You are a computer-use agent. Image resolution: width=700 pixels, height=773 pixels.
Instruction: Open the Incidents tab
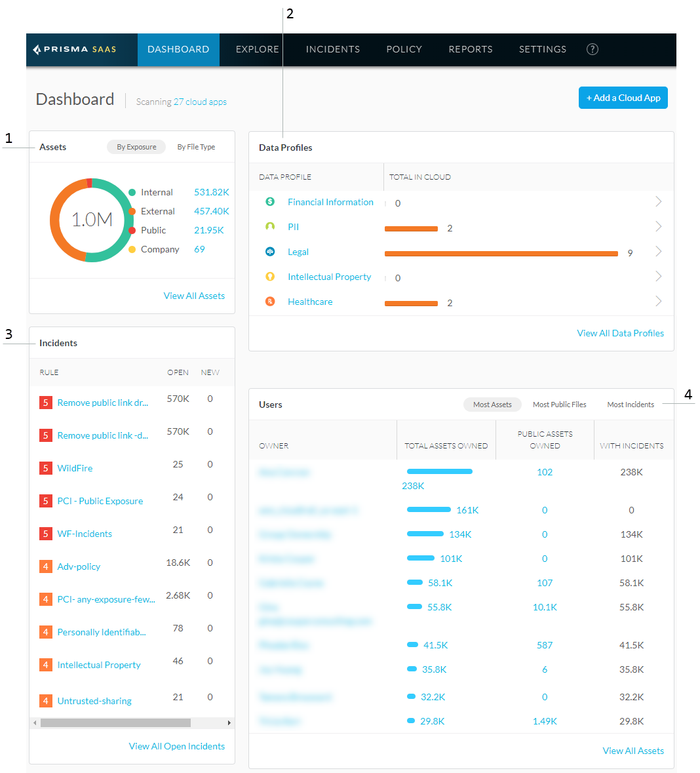[332, 49]
